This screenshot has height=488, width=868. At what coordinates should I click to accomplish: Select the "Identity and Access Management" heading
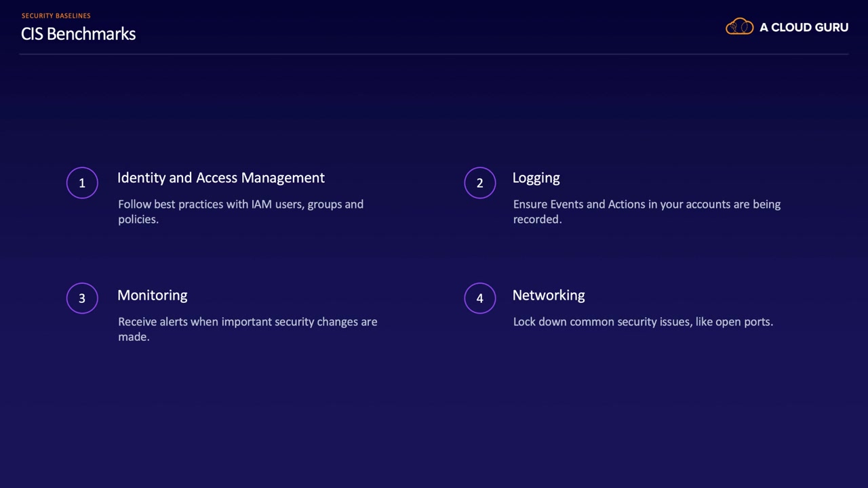pos(220,178)
